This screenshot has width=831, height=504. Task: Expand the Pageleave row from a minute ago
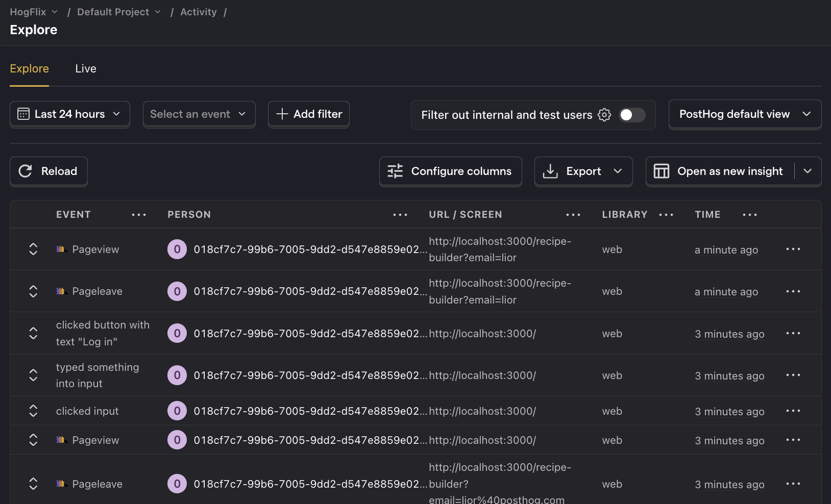33,291
